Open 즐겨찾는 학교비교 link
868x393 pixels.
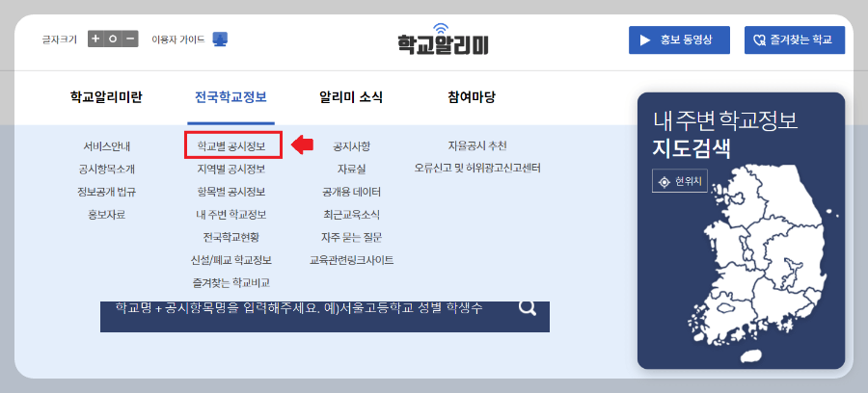coord(231,283)
